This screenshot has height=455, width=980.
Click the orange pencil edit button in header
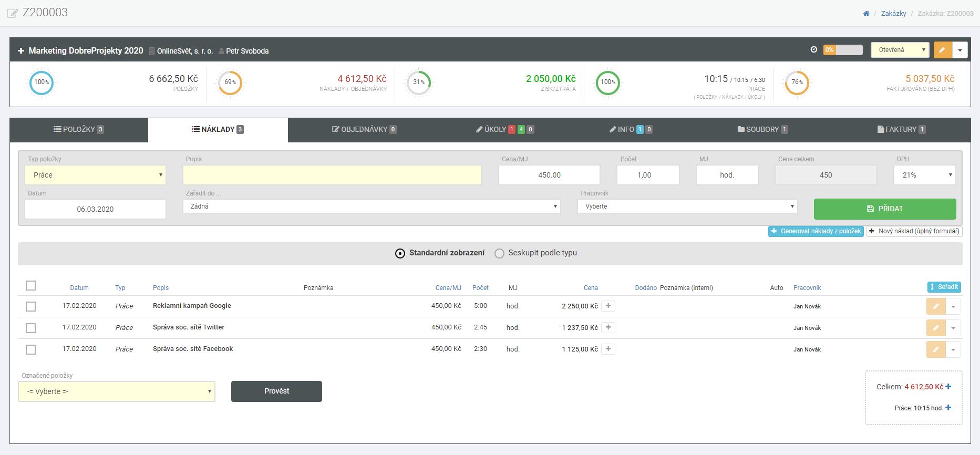tap(942, 50)
